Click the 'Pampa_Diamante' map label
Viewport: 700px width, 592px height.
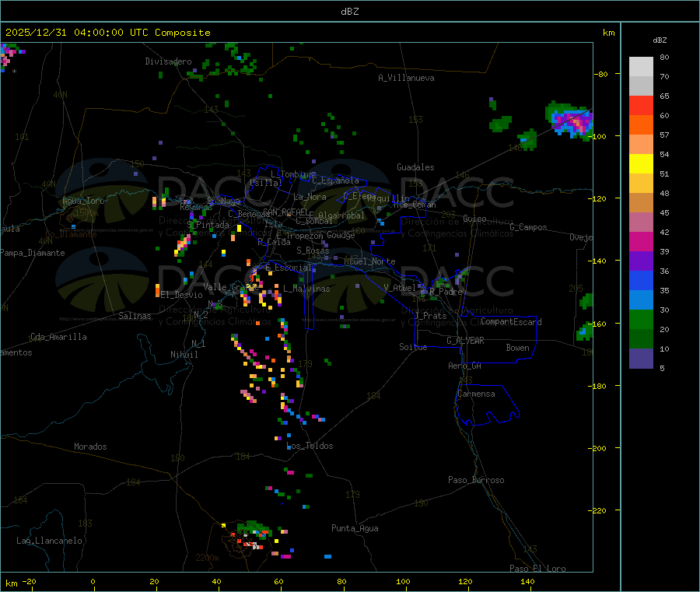coord(33,253)
